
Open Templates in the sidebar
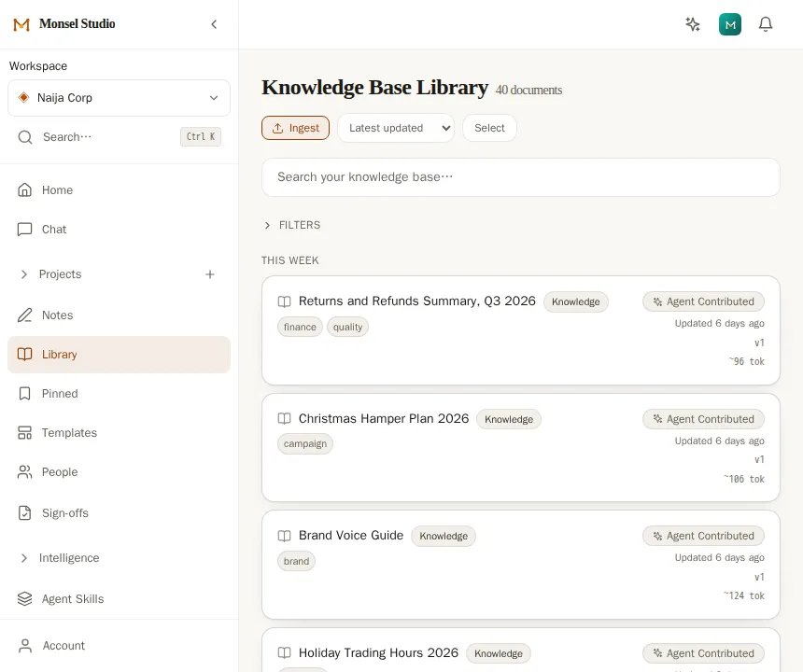pos(119,432)
